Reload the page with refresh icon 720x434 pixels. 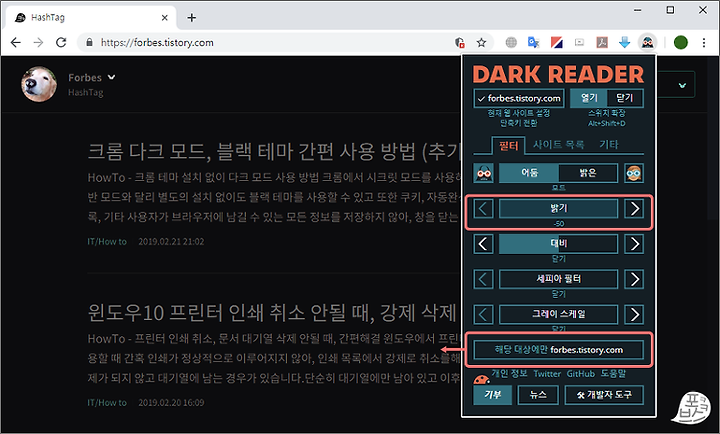[x=61, y=43]
